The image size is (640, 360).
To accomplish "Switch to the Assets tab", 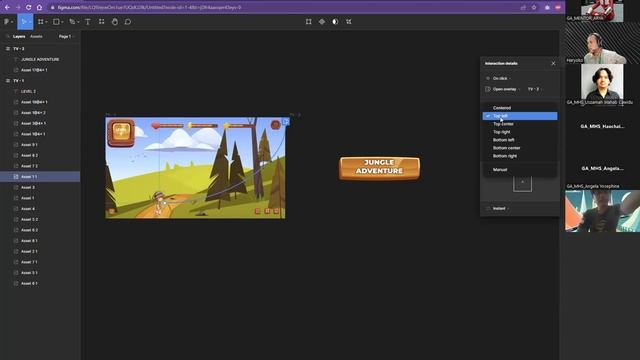I will [36, 36].
